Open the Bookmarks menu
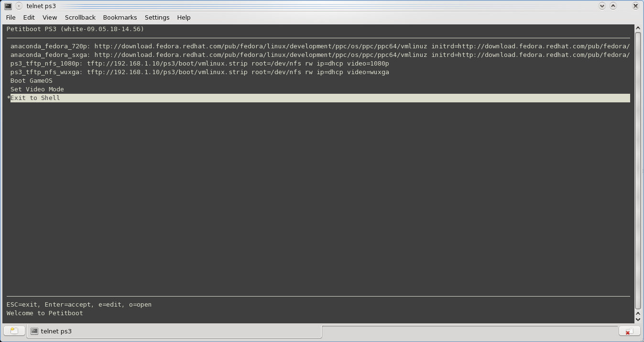644x342 pixels. (x=120, y=17)
